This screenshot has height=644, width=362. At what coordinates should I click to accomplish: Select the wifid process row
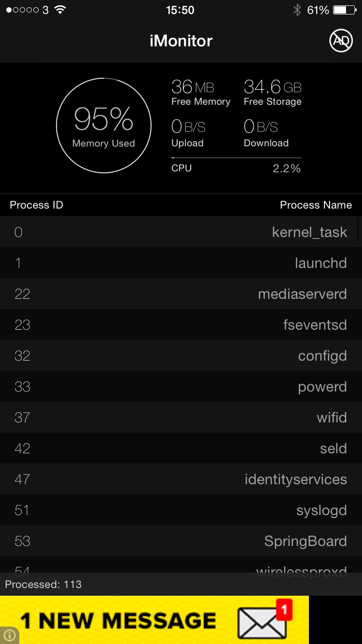181,418
